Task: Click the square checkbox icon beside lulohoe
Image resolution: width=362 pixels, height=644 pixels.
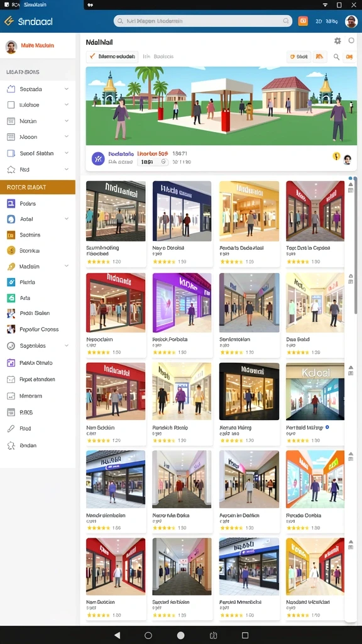Action: coord(11,105)
